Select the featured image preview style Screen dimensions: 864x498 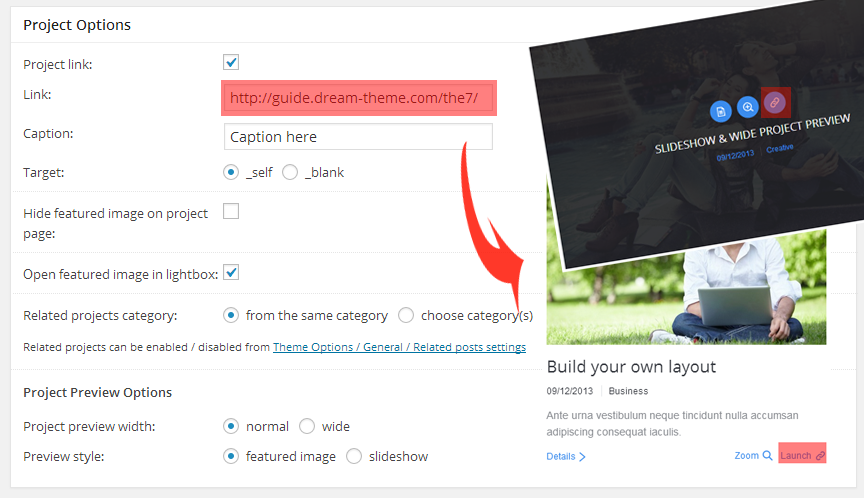[x=232, y=456]
